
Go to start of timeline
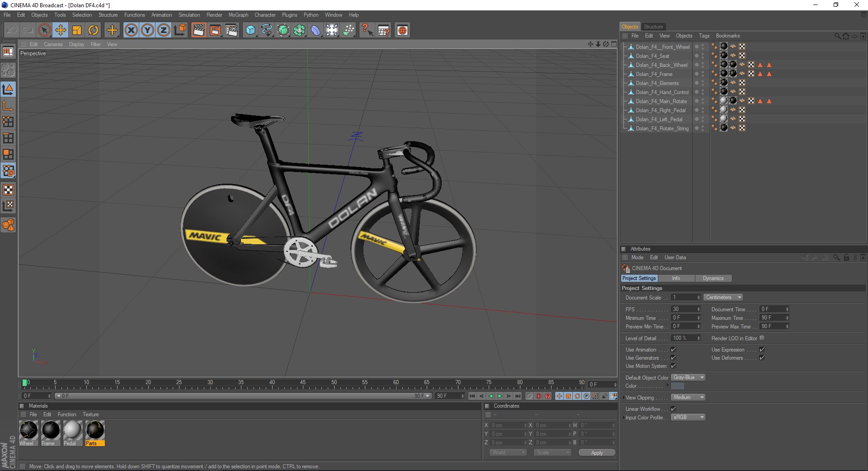tap(472, 396)
